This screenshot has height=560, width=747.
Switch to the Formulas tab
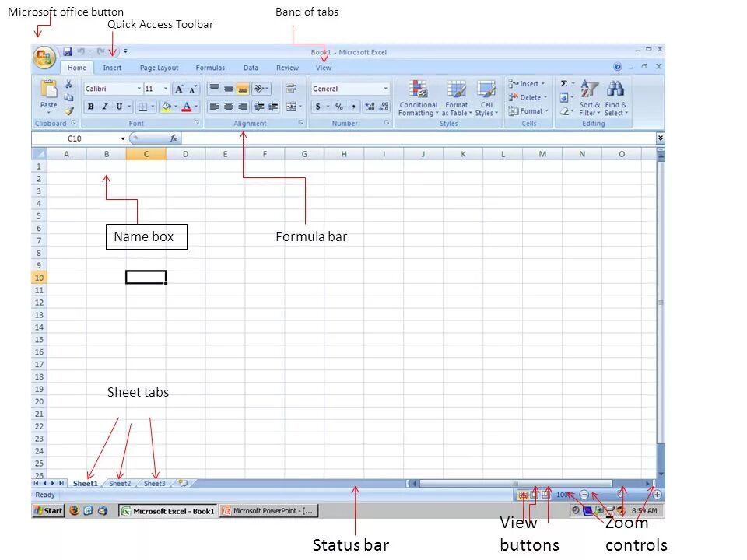tap(210, 68)
